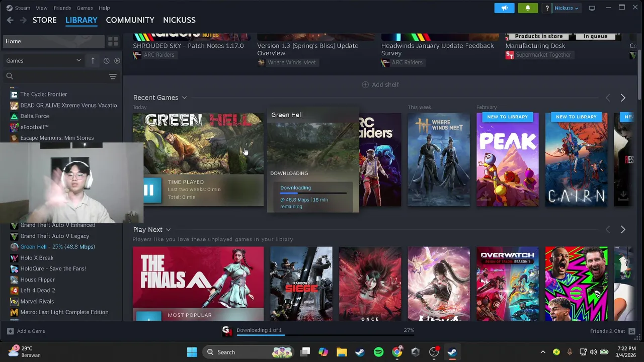
Task: Click the download progress bar at bottom
Action: pyautogui.click(x=325, y=335)
